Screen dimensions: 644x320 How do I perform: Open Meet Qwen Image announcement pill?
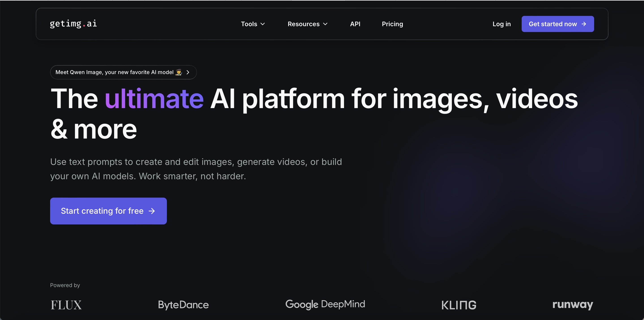[x=115, y=72]
